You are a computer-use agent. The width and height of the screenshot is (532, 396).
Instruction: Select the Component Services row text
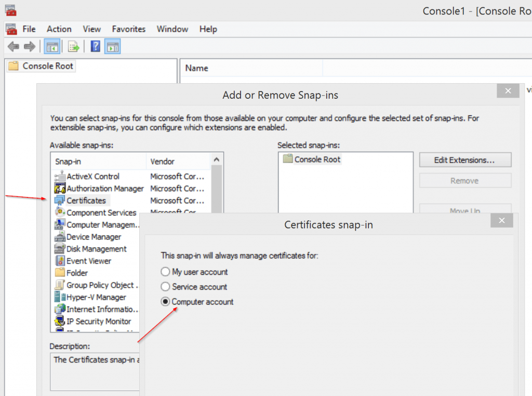[x=101, y=213]
